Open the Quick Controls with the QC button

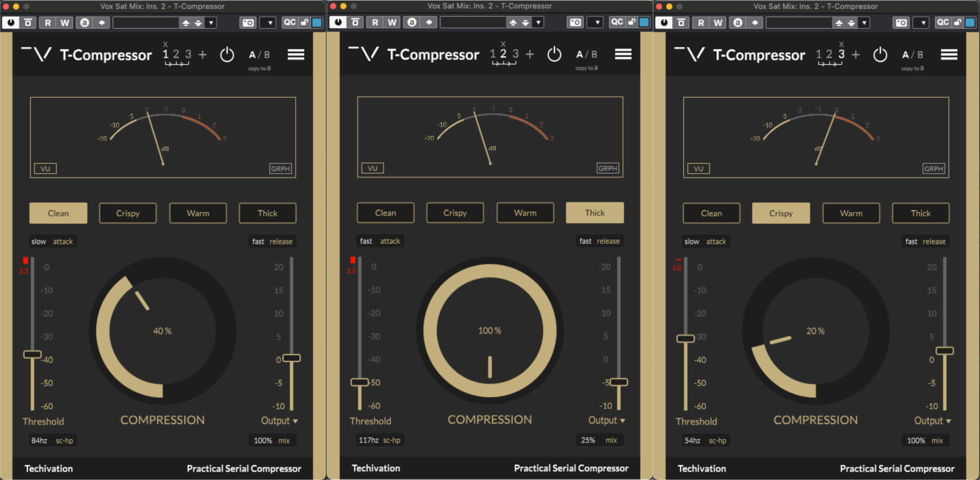290,22
